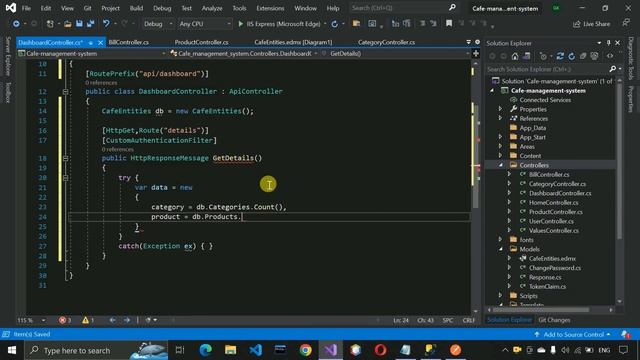
Task: Collapse the Controllers folder in Solution Explorer
Action: [501, 165]
